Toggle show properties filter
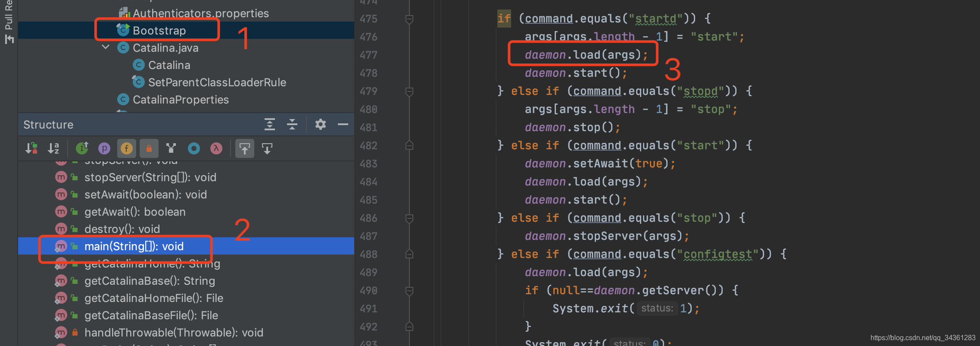This screenshot has height=346, width=980. (104, 148)
